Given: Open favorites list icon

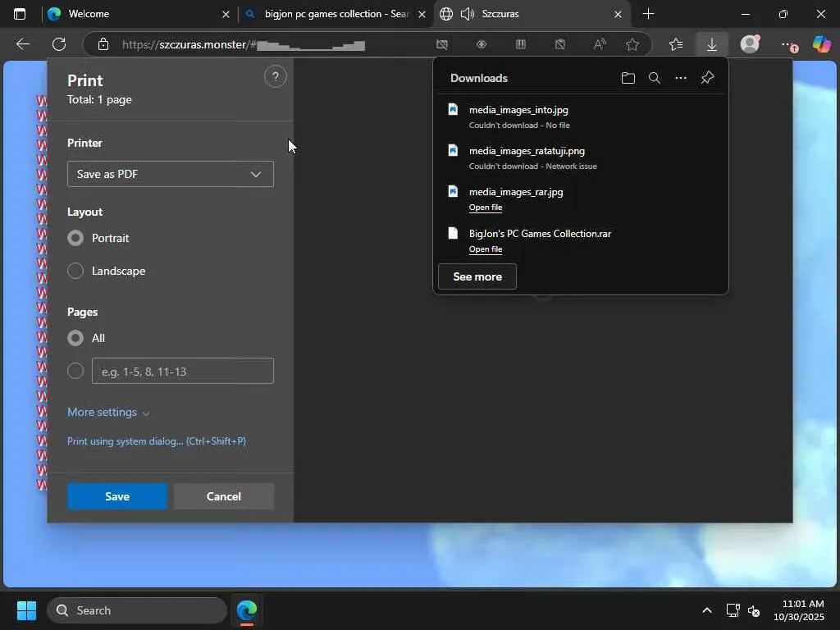Looking at the screenshot, I should click(x=676, y=44).
